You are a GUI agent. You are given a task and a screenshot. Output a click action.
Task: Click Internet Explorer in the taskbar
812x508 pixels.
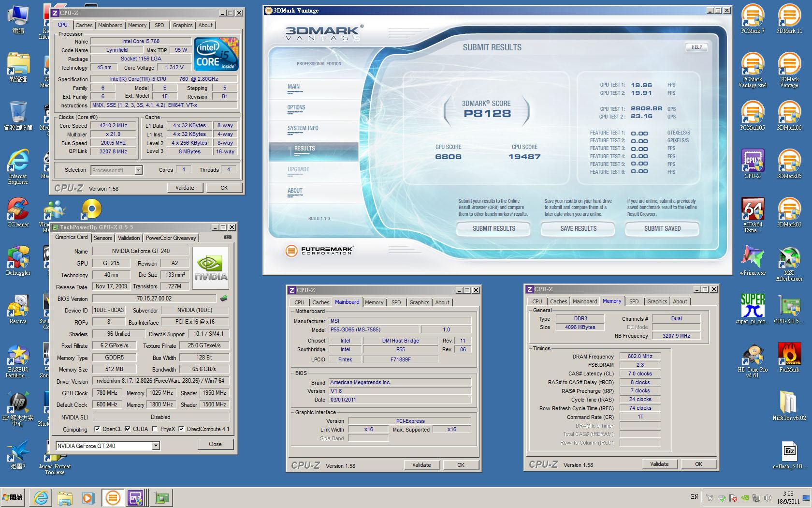[41, 497]
